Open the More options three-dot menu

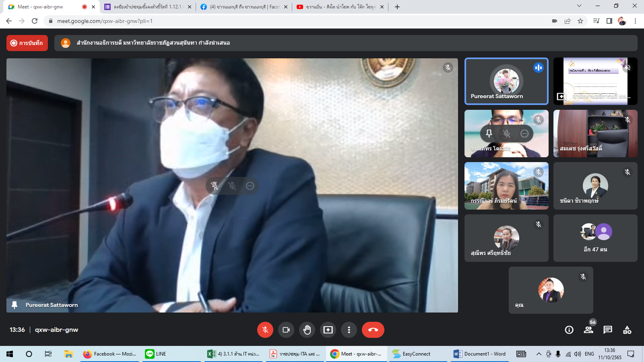click(349, 330)
